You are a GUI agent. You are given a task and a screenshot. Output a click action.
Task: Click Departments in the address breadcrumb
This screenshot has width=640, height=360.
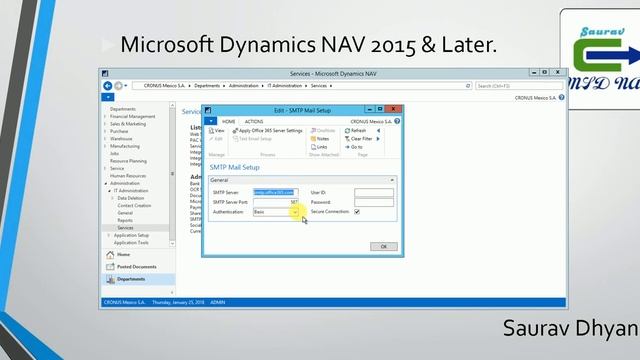click(x=207, y=86)
